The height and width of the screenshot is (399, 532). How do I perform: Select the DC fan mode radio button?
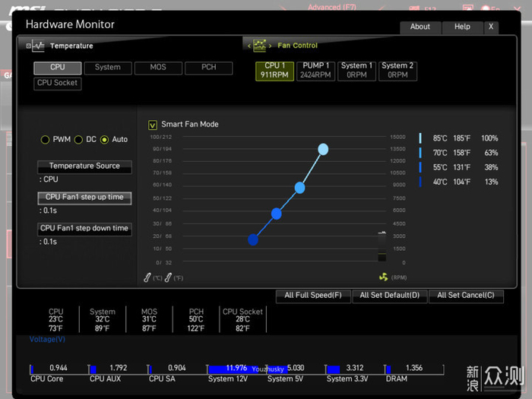(x=78, y=140)
